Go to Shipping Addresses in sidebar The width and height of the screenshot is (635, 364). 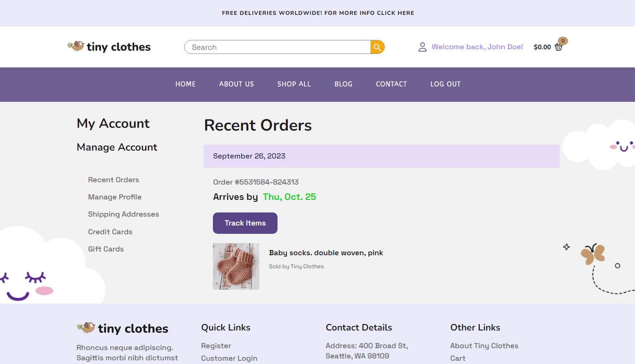[x=124, y=214]
